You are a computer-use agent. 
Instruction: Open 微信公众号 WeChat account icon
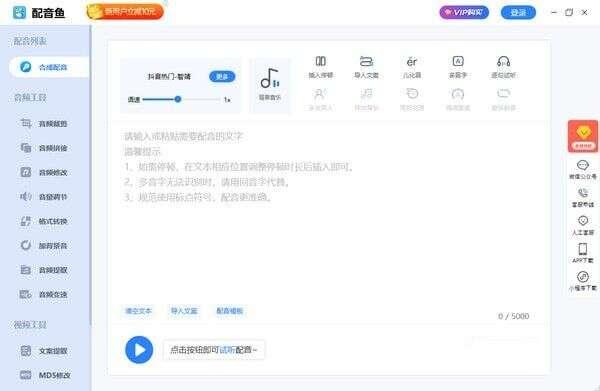583,169
